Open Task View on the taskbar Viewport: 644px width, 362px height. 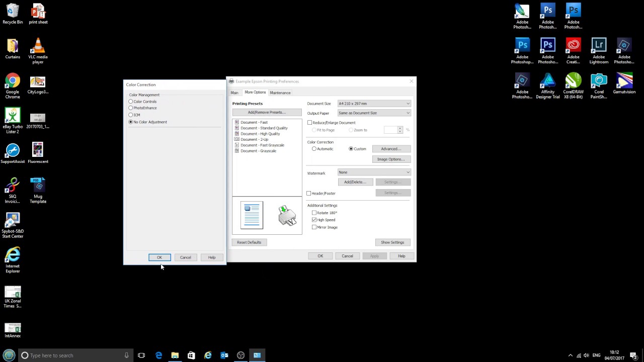pos(141,355)
